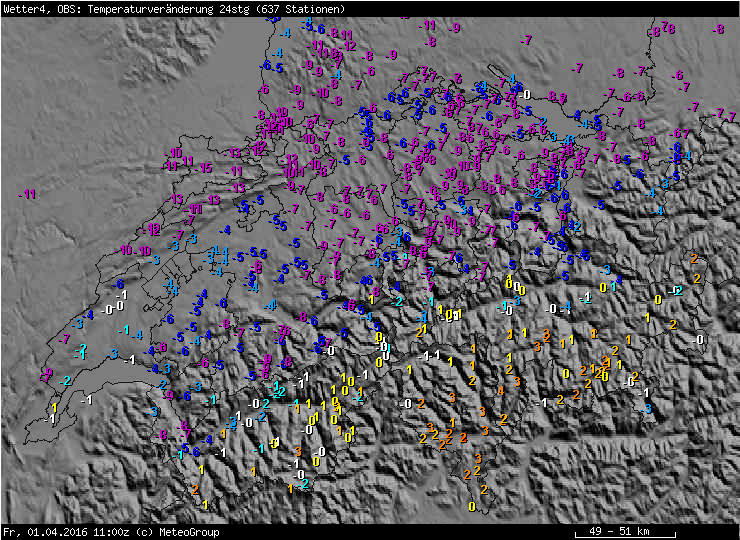Select the white -0 station at far east
The width and height of the screenshot is (740, 540).
pyautogui.click(x=698, y=340)
